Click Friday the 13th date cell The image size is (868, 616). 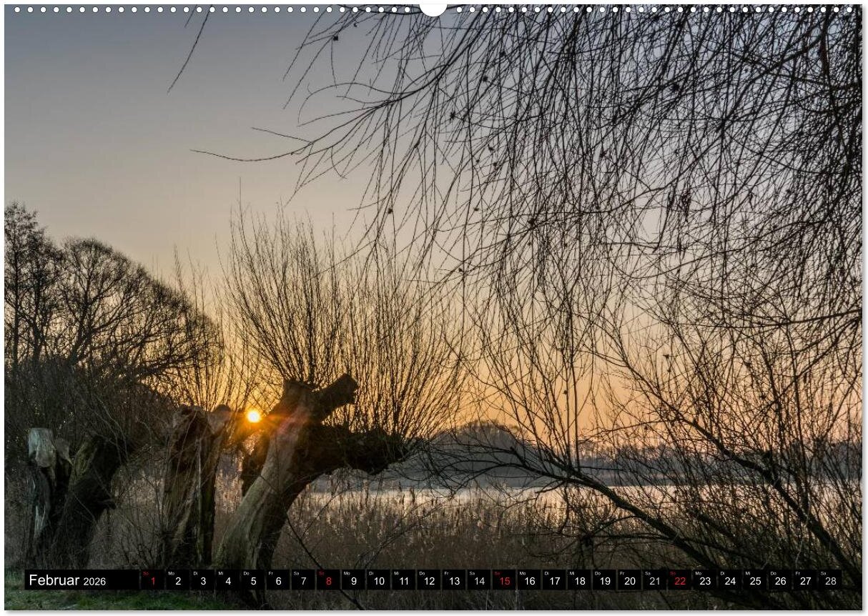(x=454, y=580)
